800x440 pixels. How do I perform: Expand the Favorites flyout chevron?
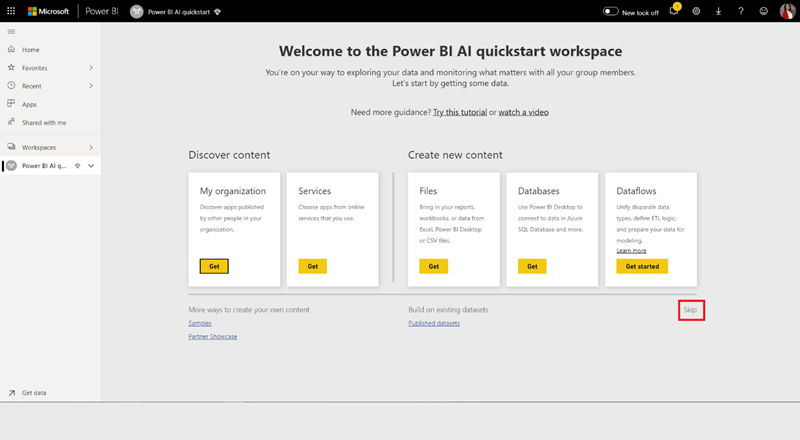91,68
